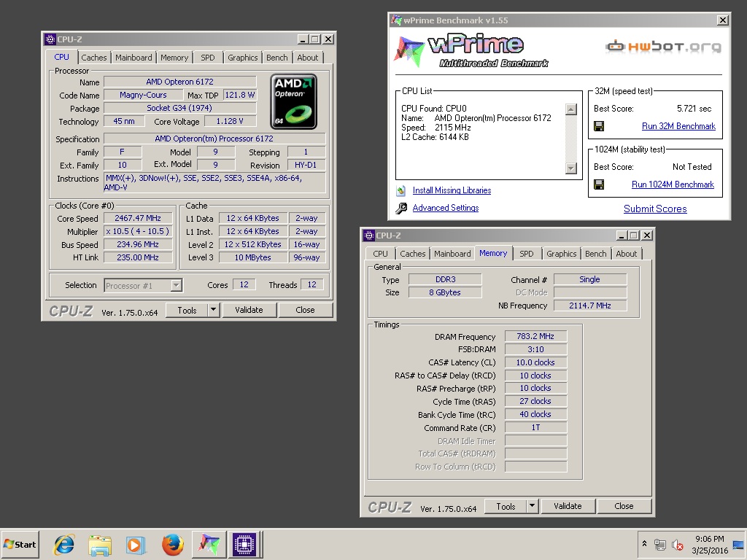The image size is (747, 560).
Task: Open Windows Media Player from the taskbar
Action: [136, 544]
